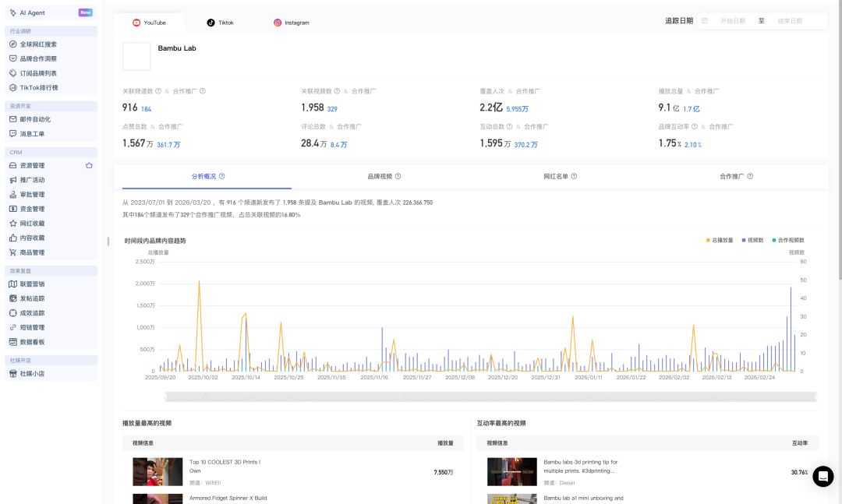Click the 邮件自动化 envelope icon
The image size is (842, 504).
(x=12, y=119)
